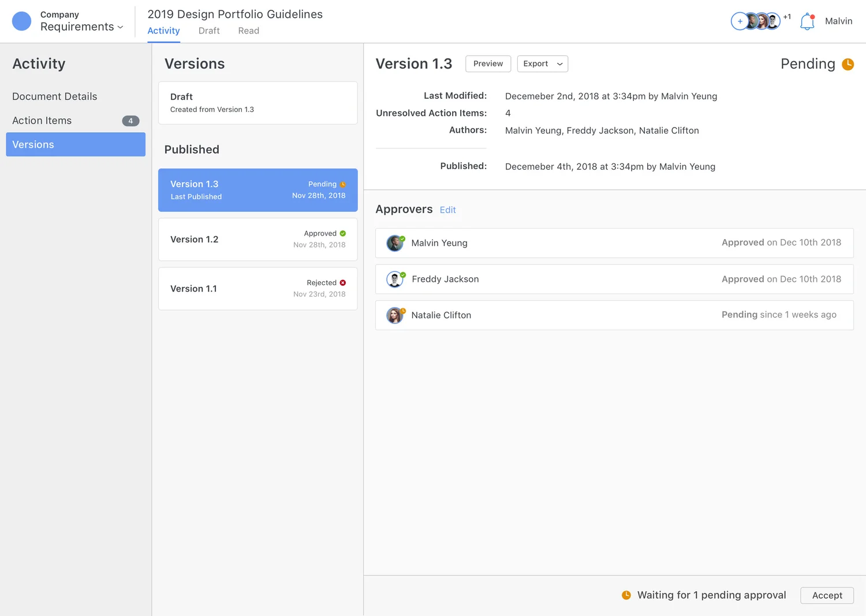Open Malvin user profile menu

point(838,21)
